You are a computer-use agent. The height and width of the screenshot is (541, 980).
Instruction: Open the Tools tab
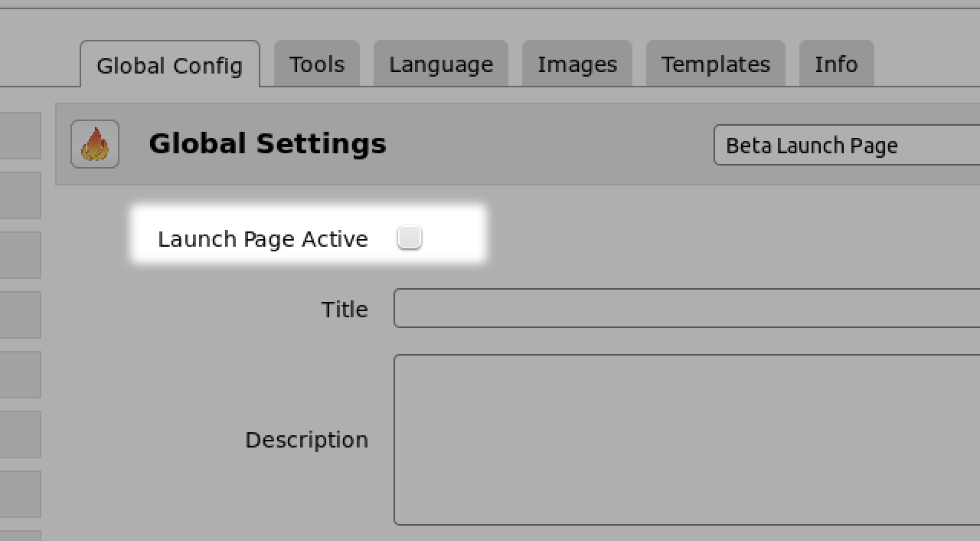click(317, 64)
